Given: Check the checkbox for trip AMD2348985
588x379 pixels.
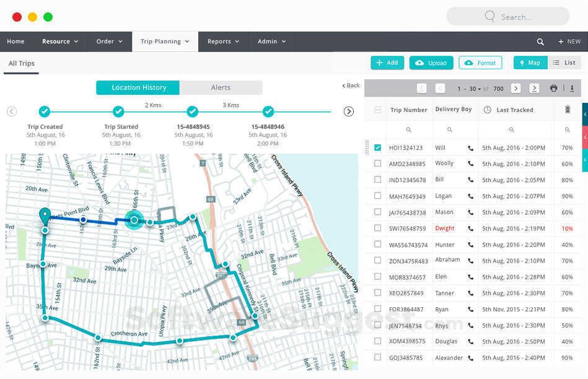Looking at the screenshot, I should (x=377, y=163).
